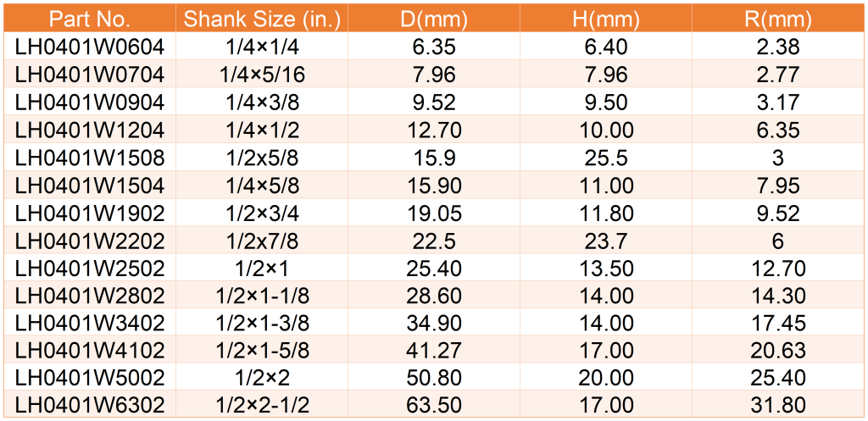The width and height of the screenshot is (868, 421).
Task: Select part number LH0401W1508
Action: [89, 157]
